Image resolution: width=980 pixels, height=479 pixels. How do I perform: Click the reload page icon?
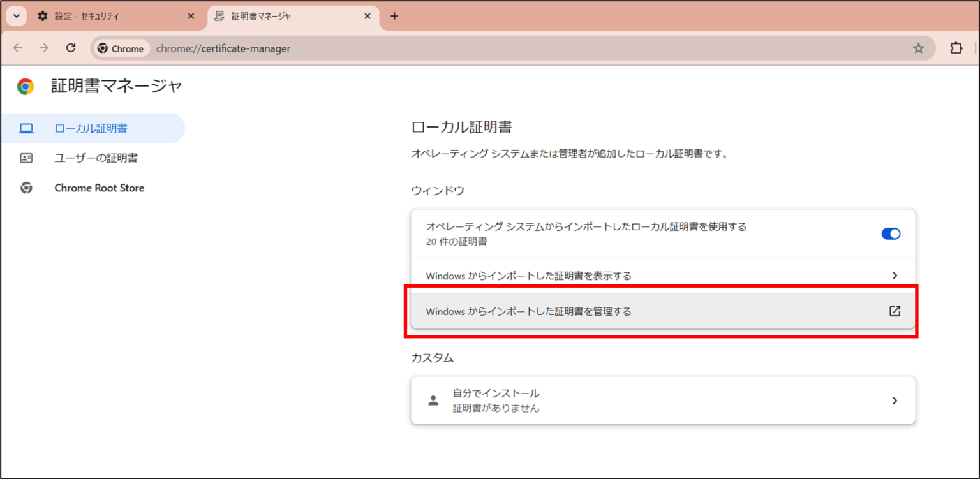tap(71, 47)
